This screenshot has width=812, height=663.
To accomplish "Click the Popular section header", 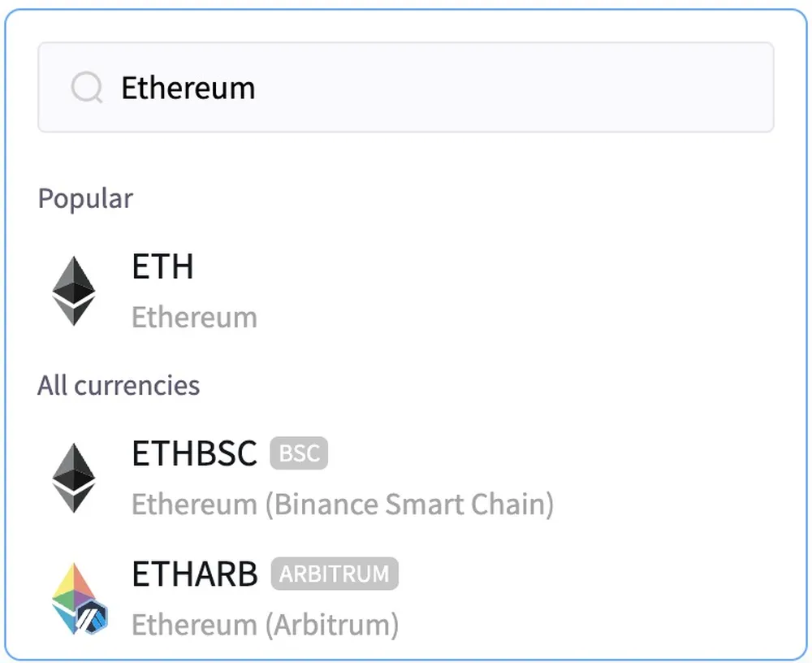I will pos(85,198).
